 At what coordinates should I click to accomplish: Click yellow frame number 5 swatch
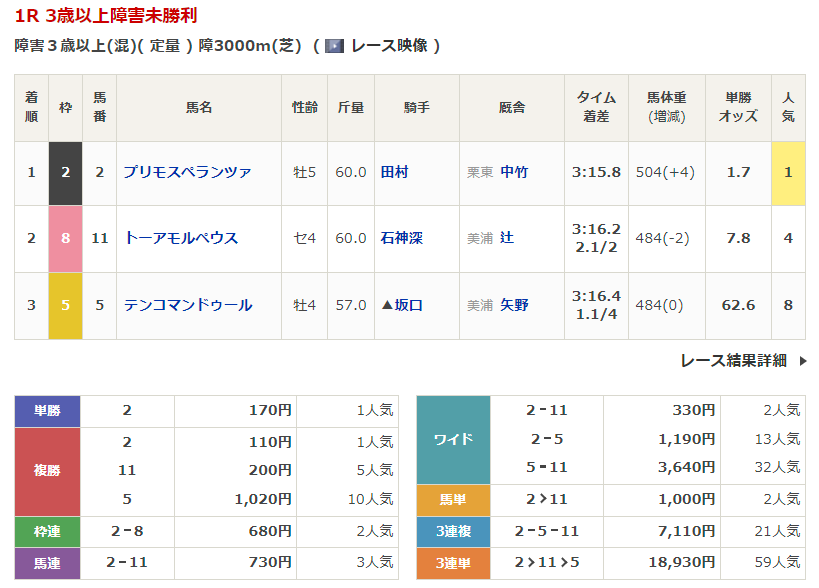coord(66,305)
